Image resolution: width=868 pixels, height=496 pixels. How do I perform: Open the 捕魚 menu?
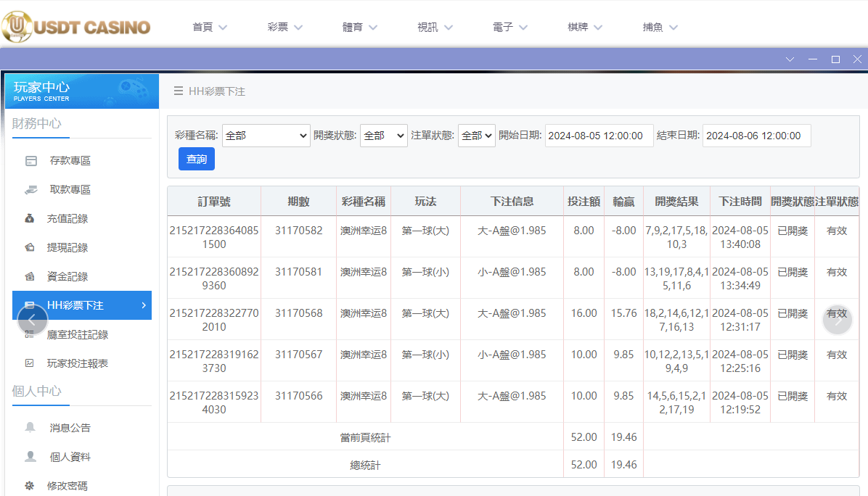point(660,26)
